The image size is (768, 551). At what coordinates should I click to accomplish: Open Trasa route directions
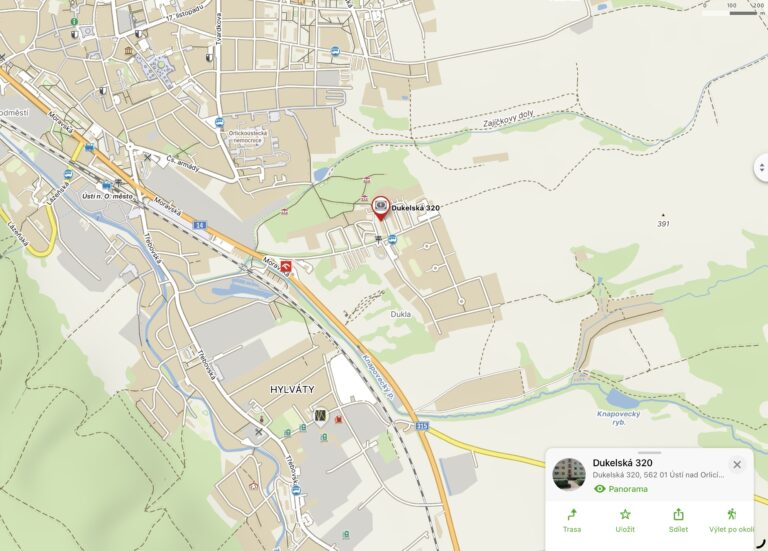point(572,521)
